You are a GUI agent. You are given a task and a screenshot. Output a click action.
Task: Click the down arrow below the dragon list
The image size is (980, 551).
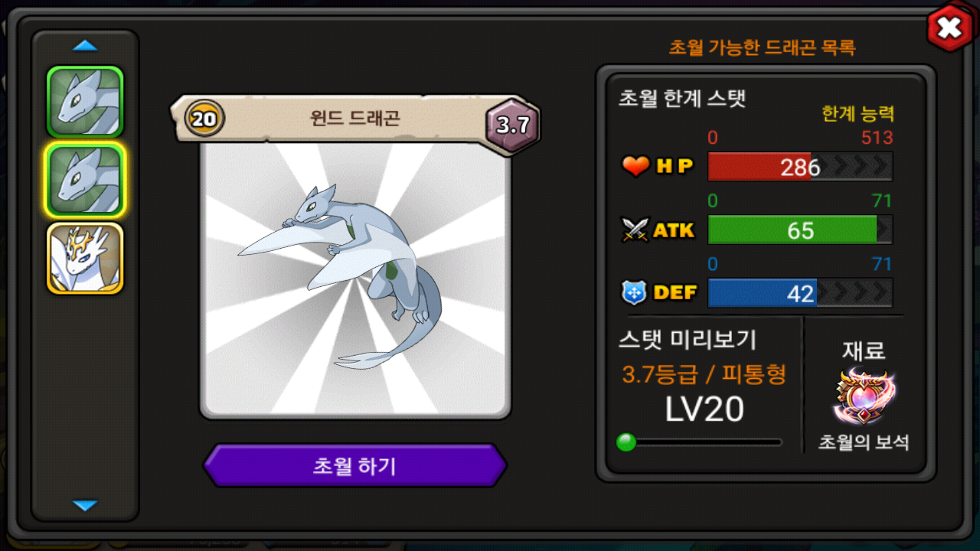tap(85, 505)
